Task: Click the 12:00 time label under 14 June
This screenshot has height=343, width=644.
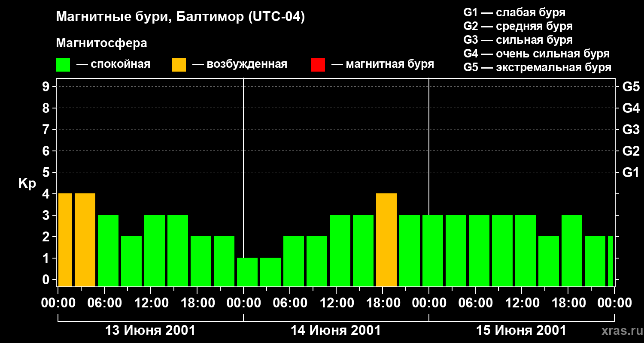Action: [337, 303]
